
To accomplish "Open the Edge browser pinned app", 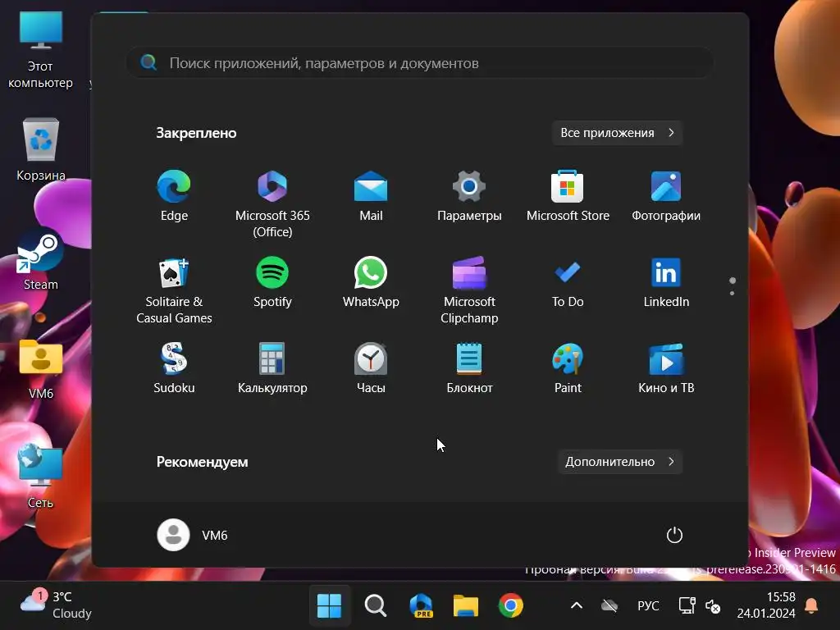I will pyautogui.click(x=174, y=195).
